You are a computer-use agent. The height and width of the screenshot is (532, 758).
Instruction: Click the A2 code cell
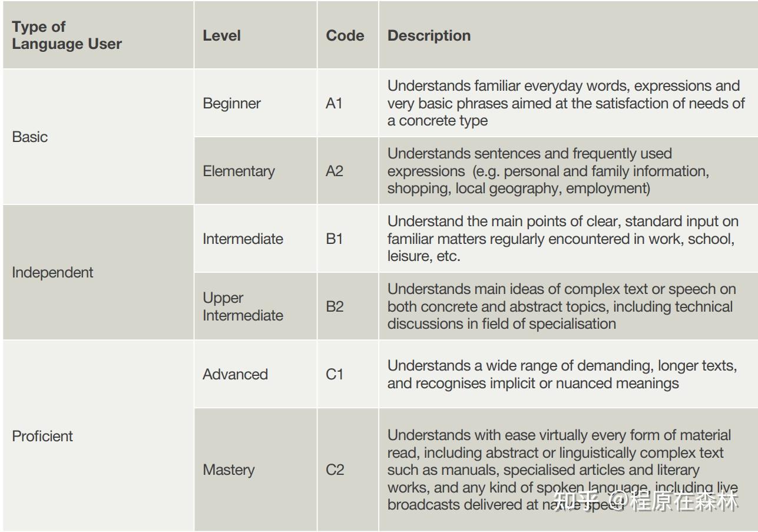(x=334, y=171)
